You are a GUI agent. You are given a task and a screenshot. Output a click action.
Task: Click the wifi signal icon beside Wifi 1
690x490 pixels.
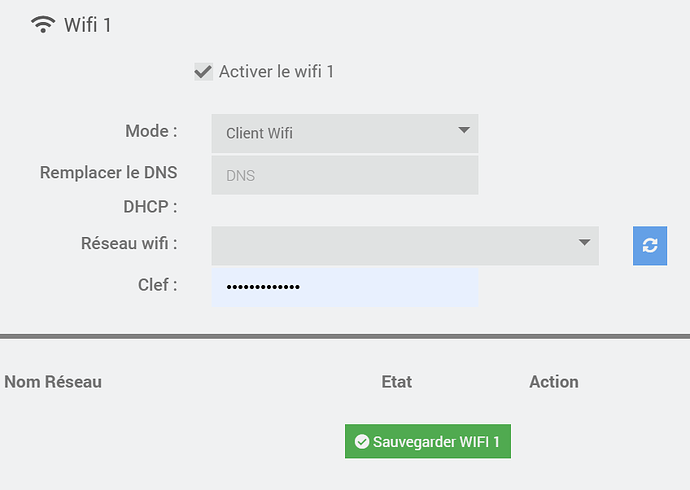pos(43,25)
